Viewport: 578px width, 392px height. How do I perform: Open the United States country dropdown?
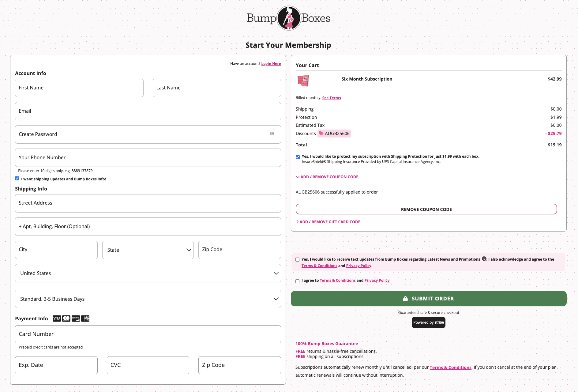pos(148,273)
